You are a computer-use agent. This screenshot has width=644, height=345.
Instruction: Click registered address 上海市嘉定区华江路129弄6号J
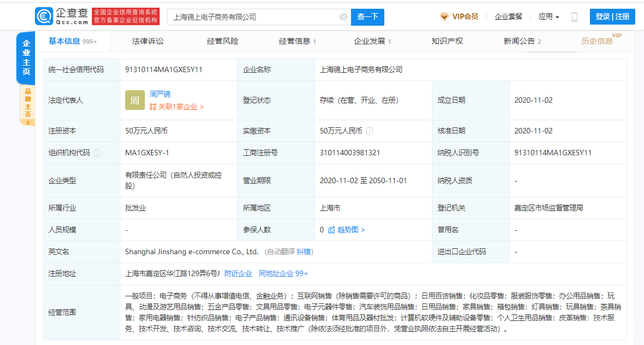coord(173,273)
